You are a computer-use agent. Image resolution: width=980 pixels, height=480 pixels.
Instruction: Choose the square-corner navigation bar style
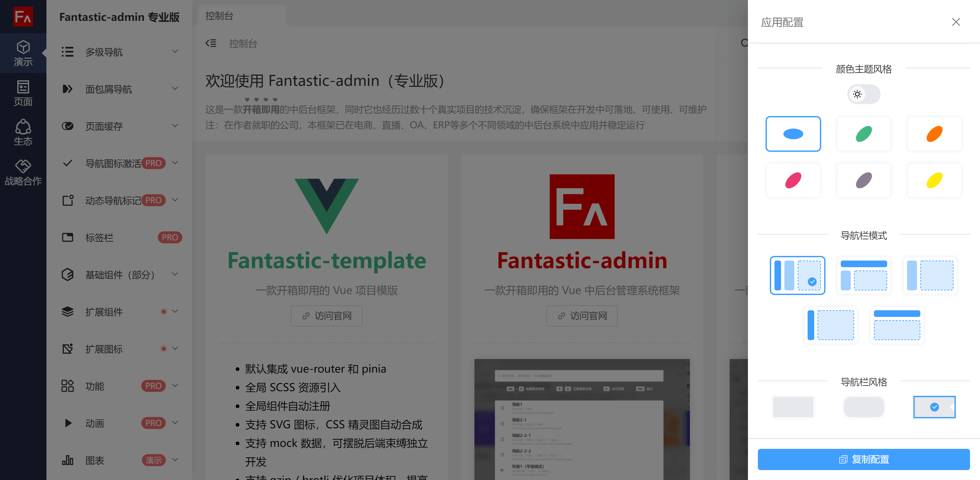(793, 407)
